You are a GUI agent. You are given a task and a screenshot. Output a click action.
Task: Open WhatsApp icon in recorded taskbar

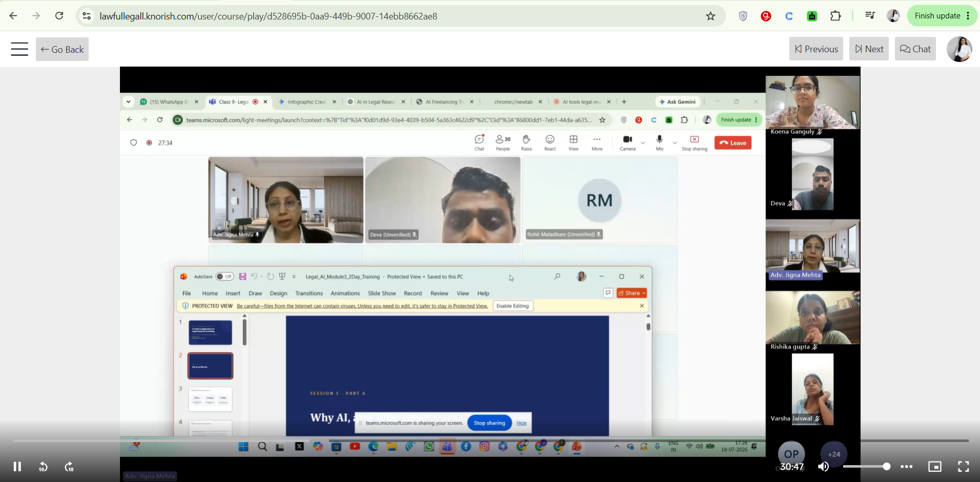(428, 447)
